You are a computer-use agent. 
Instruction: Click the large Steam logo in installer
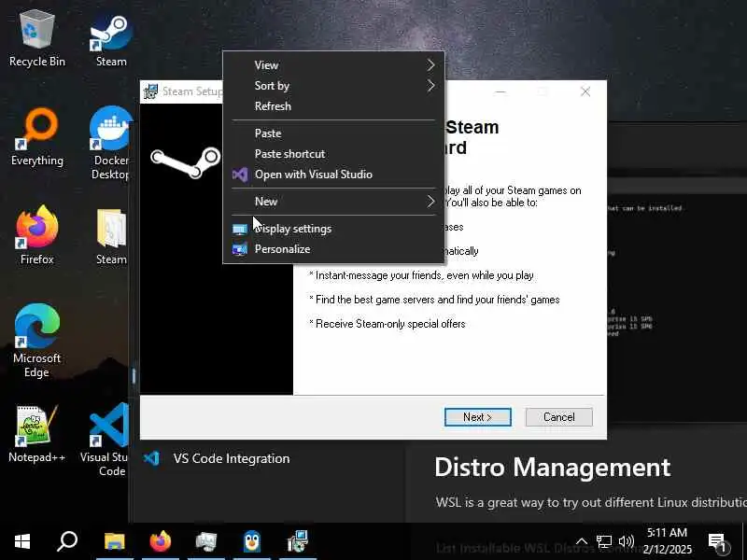coord(185,162)
